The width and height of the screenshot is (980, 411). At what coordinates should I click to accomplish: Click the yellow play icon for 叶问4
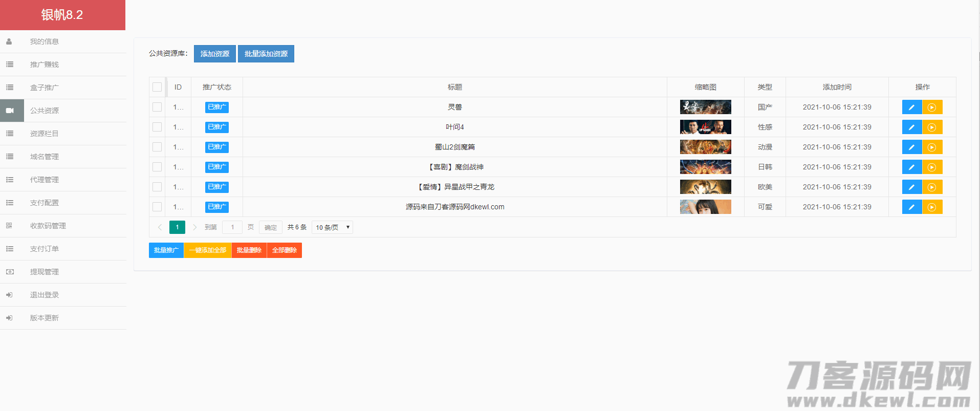coord(932,127)
